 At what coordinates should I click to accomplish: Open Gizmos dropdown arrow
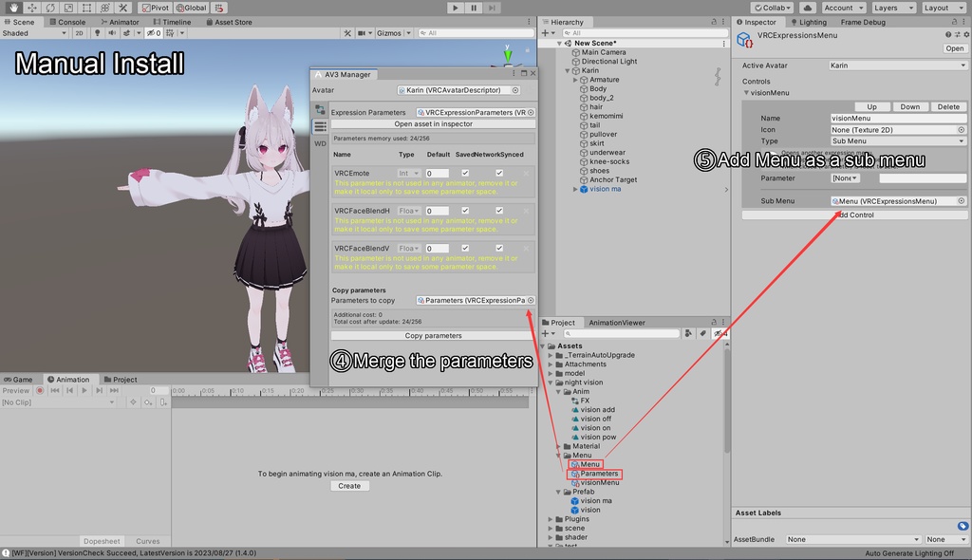click(x=408, y=33)
